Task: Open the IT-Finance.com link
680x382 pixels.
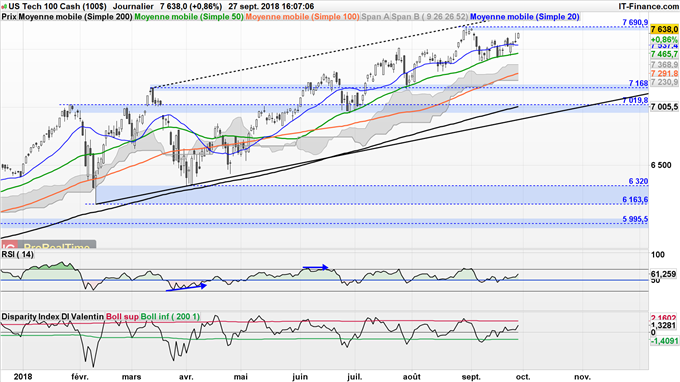Action: coord(649,7)
